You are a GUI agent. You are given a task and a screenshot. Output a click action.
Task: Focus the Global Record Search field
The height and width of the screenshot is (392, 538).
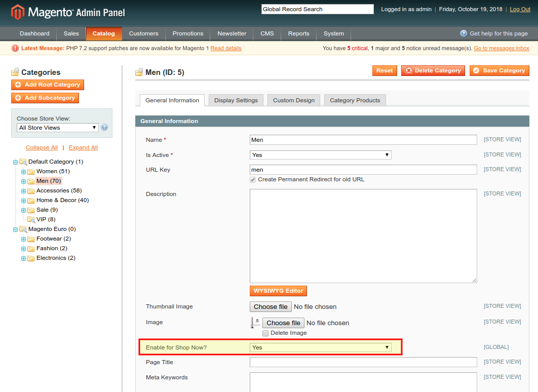click(x=317, y=9)
